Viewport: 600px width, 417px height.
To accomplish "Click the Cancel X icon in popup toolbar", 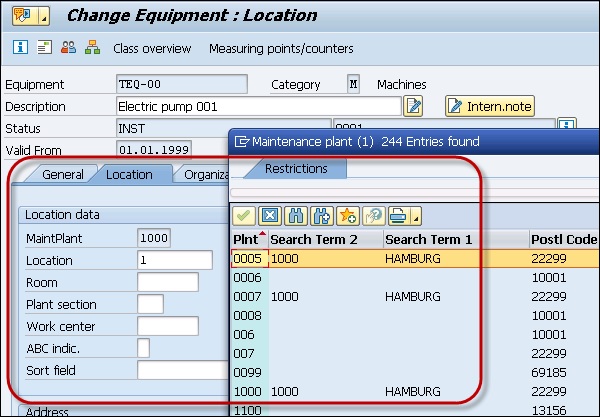I will (x=269, y=215).
